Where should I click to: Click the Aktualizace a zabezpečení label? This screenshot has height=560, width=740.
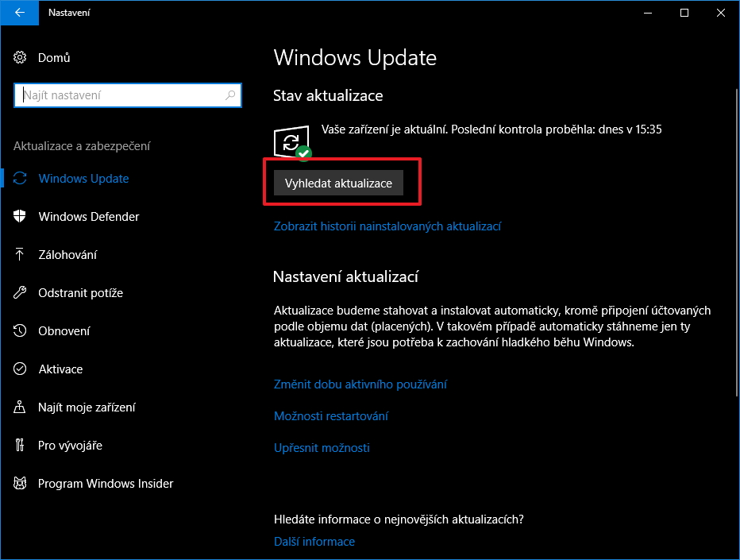tap(82, 146)
